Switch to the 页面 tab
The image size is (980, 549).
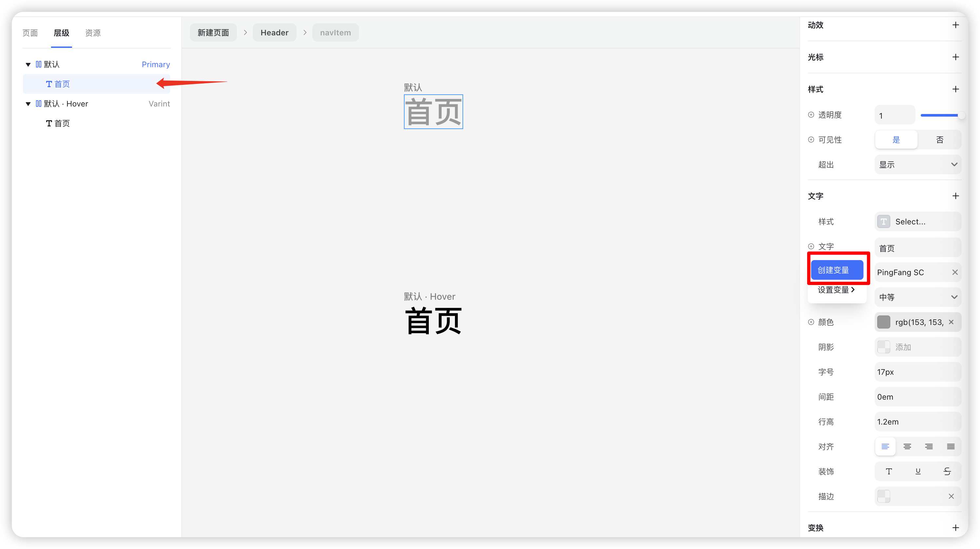coord(30,33)
